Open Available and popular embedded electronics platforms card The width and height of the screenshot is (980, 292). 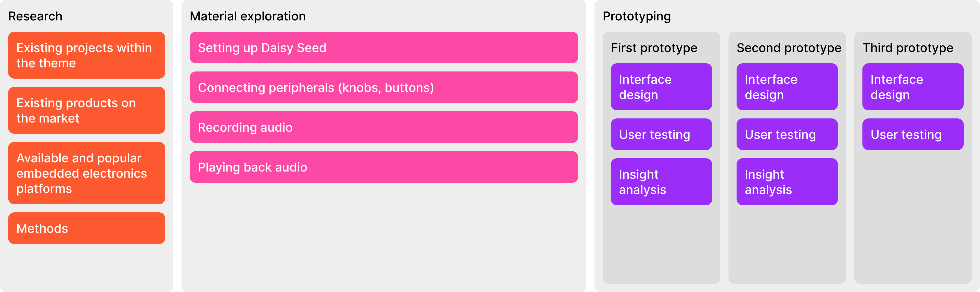point(86,173)
